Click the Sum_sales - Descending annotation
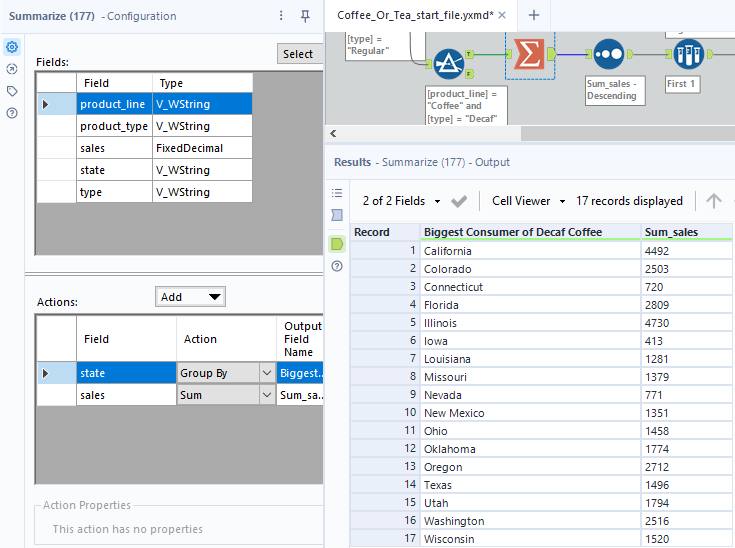The image size is (735, 548). (x=615, y=90)
